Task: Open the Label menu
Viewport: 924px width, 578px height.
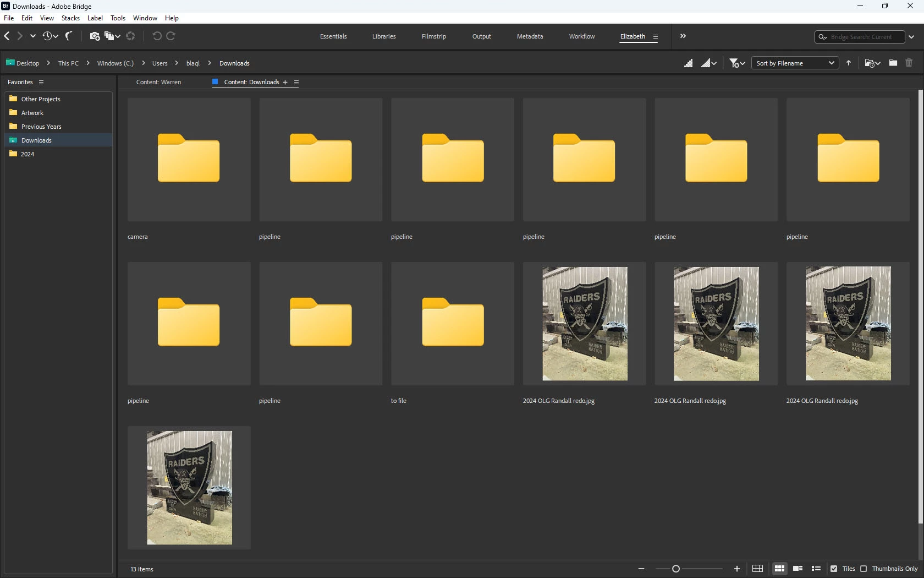Action: point(95,18)
